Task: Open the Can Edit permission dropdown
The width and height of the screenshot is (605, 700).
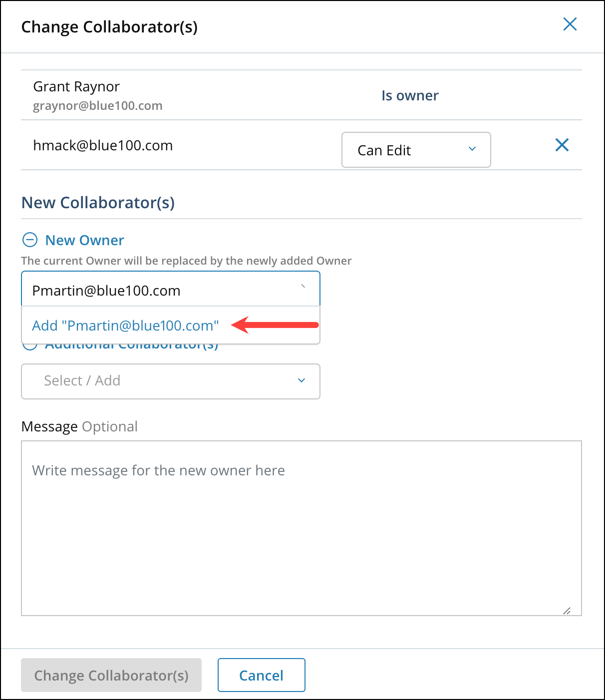Action: pyautogui.click(x=416, y=149)
